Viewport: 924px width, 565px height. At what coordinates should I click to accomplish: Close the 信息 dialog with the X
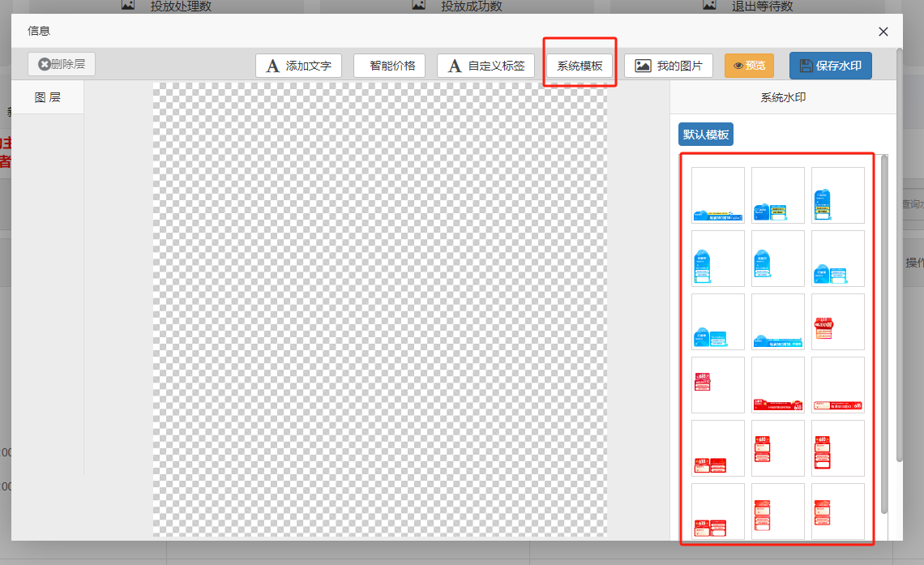883,32
